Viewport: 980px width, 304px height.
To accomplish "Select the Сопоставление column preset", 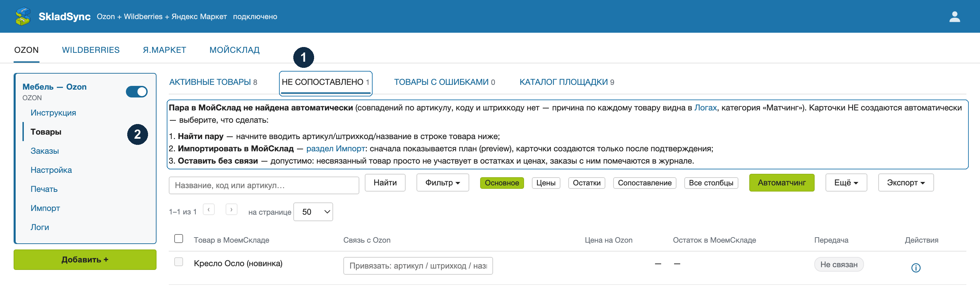I will click(x=644, y=183).
